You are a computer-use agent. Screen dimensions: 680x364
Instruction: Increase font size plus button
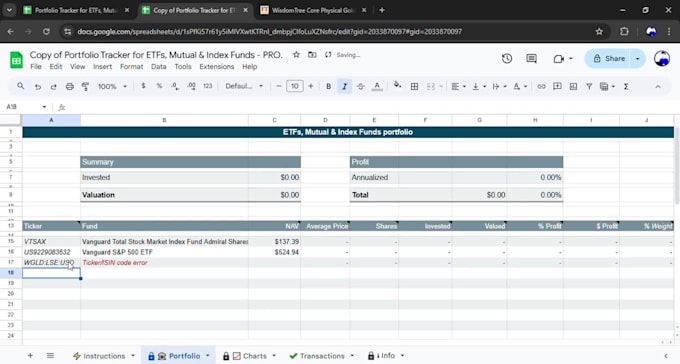311,86
